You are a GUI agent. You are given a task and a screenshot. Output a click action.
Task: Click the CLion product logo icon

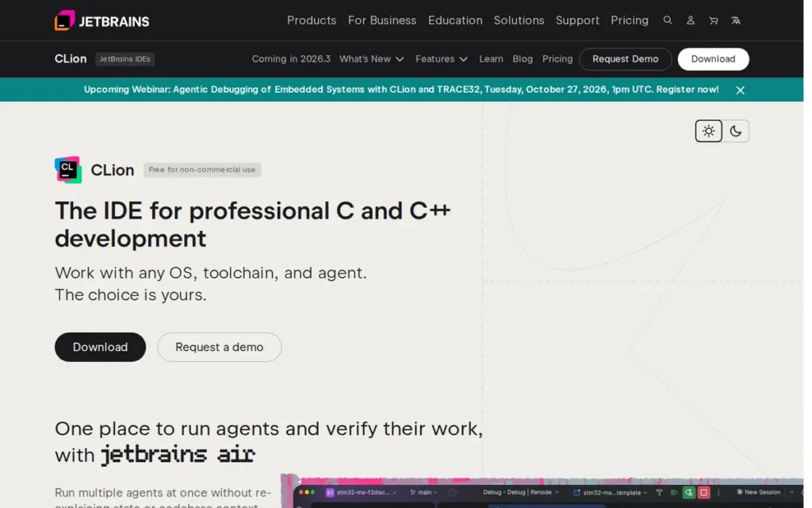(x=68, y=170)
